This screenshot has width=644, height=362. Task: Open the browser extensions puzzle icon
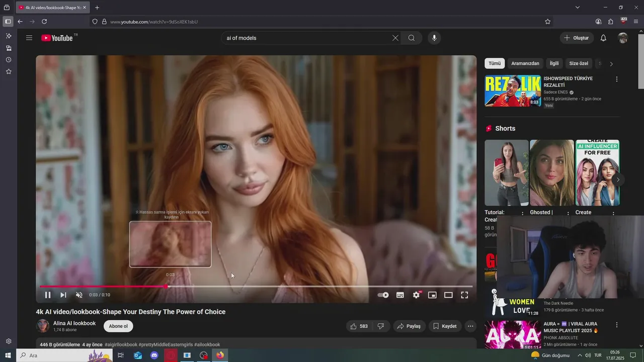[x=610, y=22]
